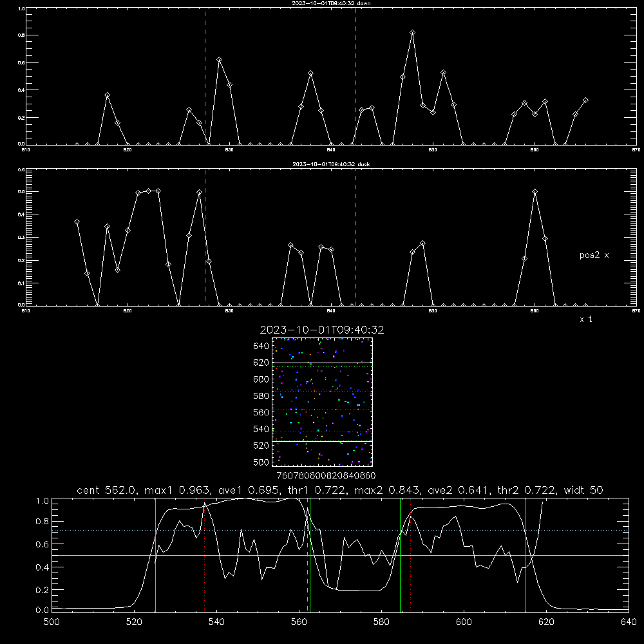This screenshot has height=644, width=644.
Task: Click the right green dashed line in dusk plot
Action: click(355, 238)
